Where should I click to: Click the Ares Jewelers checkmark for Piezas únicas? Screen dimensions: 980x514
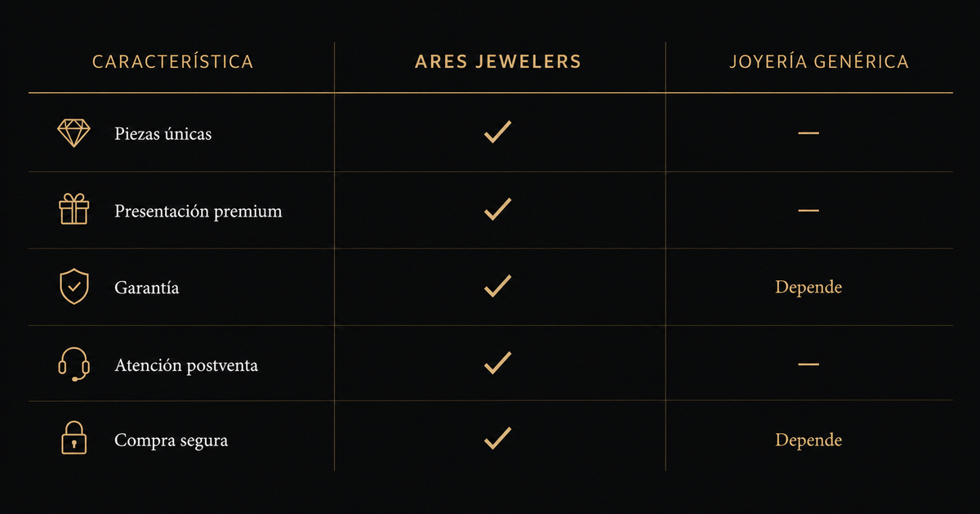pos(497,132)
